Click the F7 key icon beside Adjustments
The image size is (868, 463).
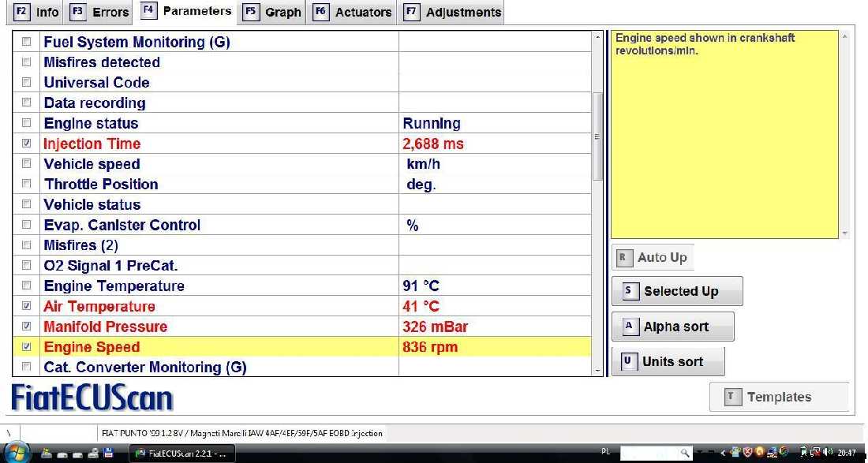(411, 12)
